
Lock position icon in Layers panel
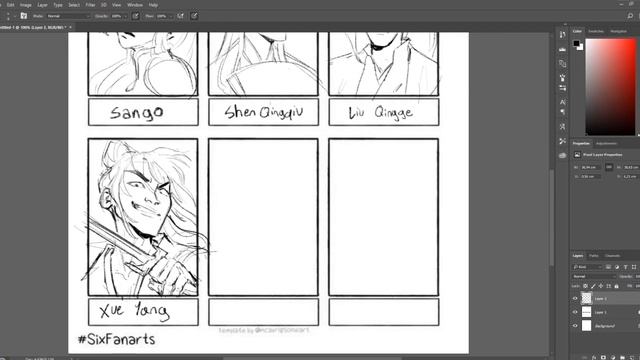click(x=601, y=286)
